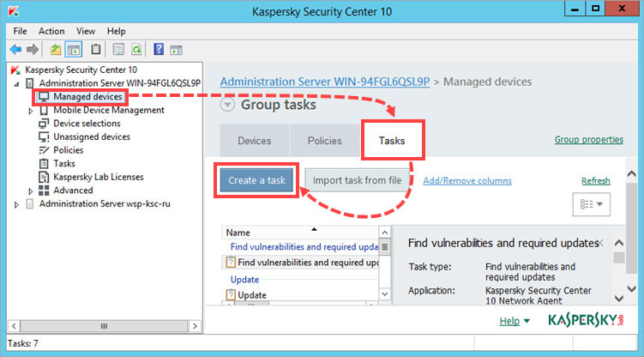Open the Help menu in menu bar
The height and width of the screenshot is (357, 644).
coord(117,31)
